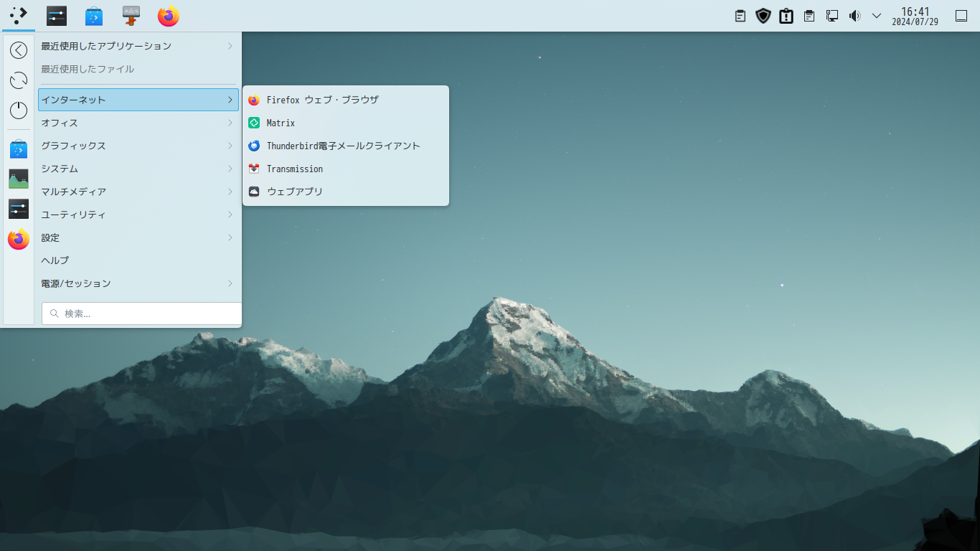The height and width of the screenshot is (551, 980).
Task: Click the log out icon in the launcher sidebar
Action: coord(19,50)
